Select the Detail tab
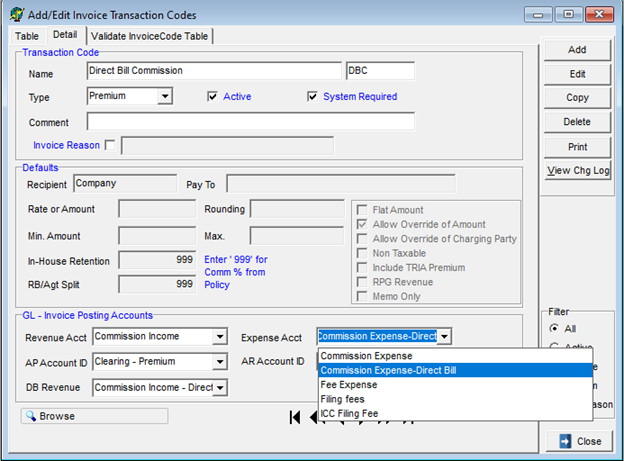Viewport: 624px width, 461px height. tap(65, 35)
